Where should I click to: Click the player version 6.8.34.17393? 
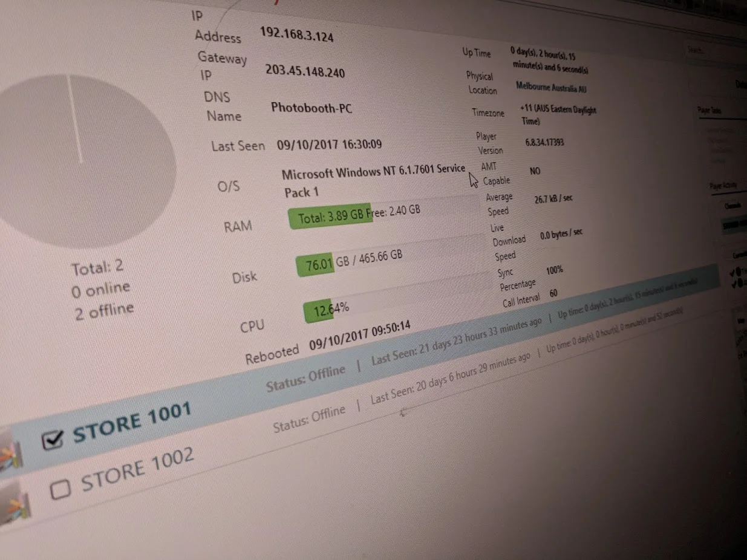pyautogui.click(x=544, y=143)
